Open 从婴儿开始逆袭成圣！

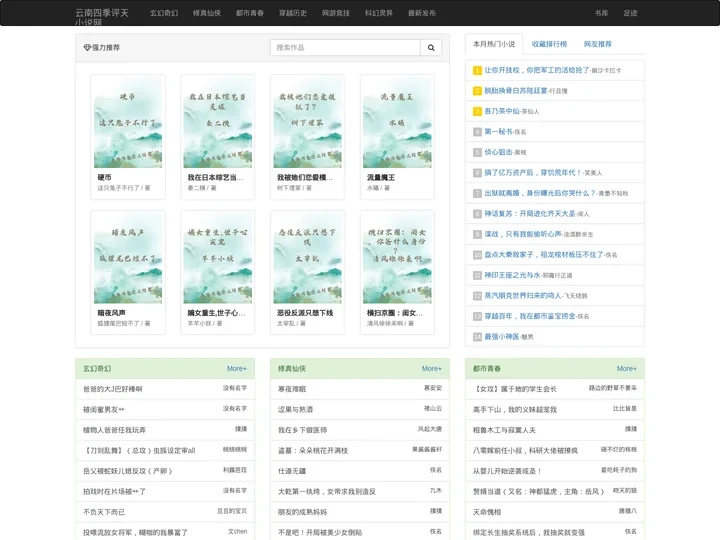[x=507, y=471]
